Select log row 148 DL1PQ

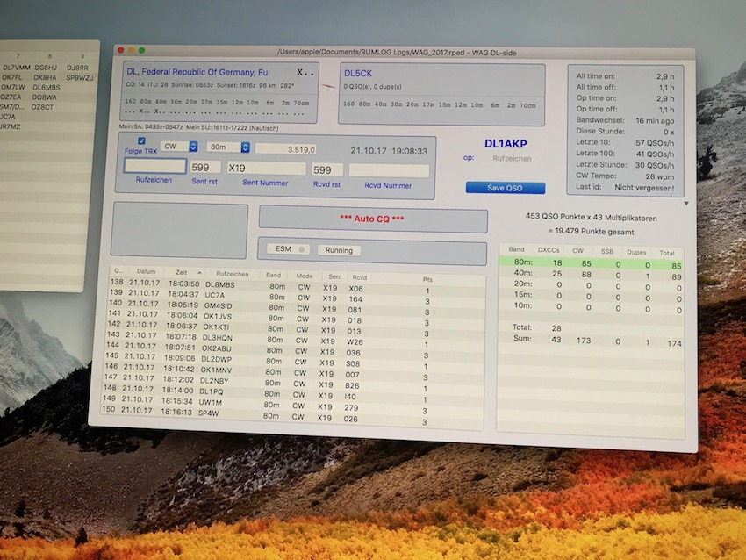coord(292,394)
